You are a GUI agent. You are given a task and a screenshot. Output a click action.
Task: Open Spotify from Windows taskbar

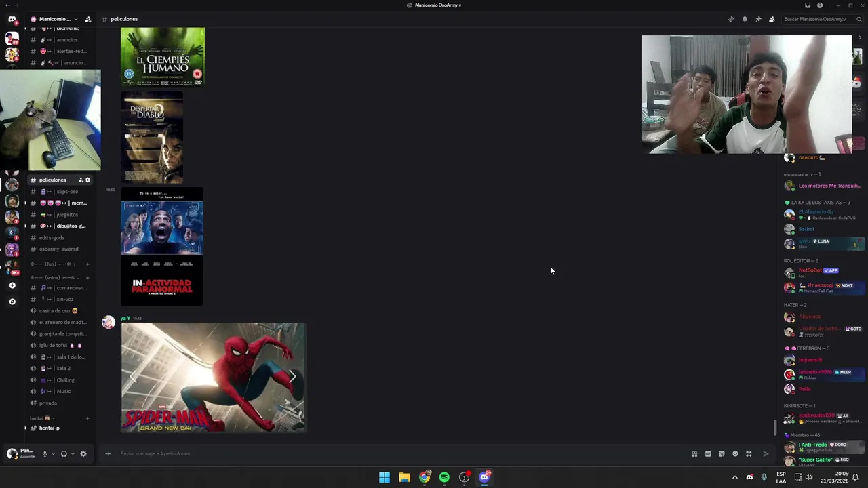click(x=444, y=477)
